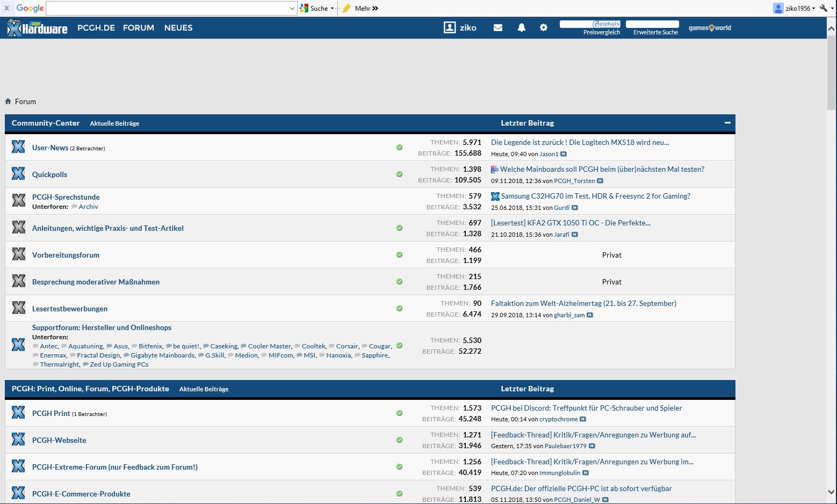Image resolution: width=837 pixels, height=504 pixels.
Task: Open the PCGH.DE menu
Action: point(96,28)
